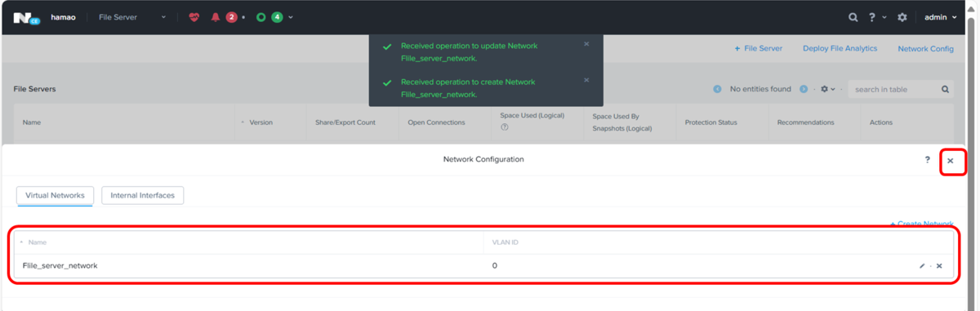Open the global search magnifier icon

tap(853, 17)
